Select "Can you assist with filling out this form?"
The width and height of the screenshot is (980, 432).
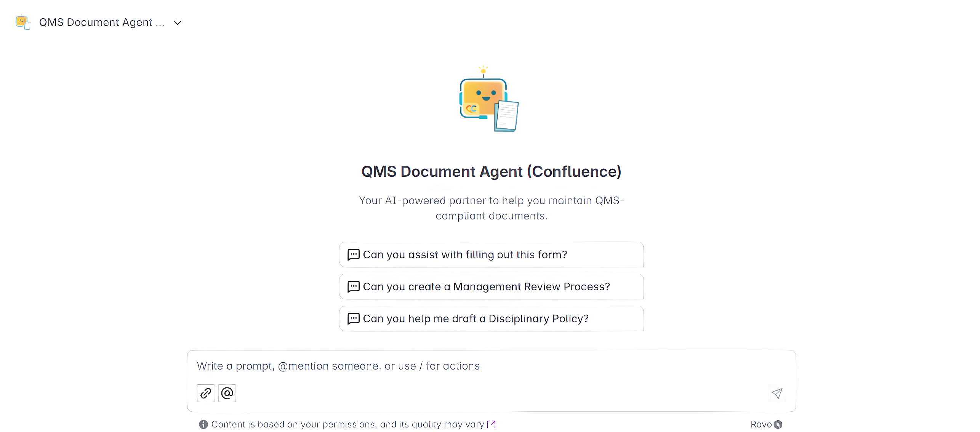[x=491, y=254]
